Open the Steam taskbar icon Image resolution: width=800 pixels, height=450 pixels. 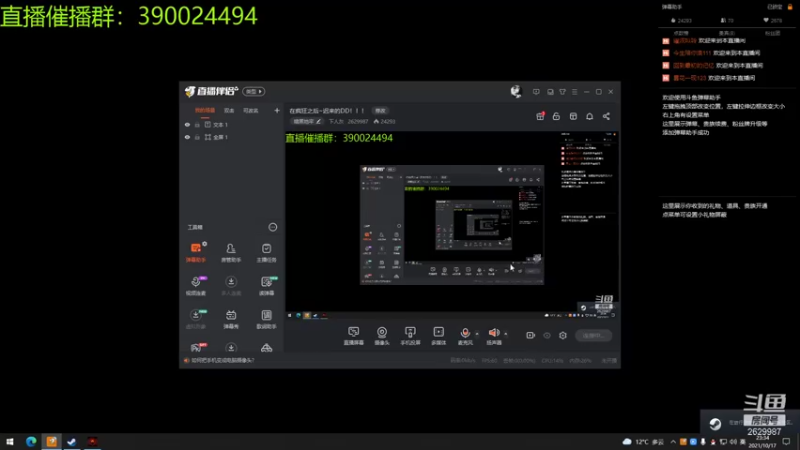click(x=71, y=442)
